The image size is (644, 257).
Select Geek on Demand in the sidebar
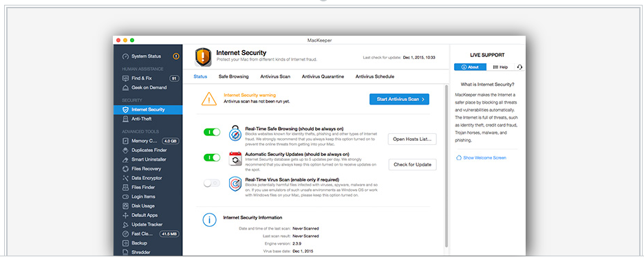click(148, 88)
